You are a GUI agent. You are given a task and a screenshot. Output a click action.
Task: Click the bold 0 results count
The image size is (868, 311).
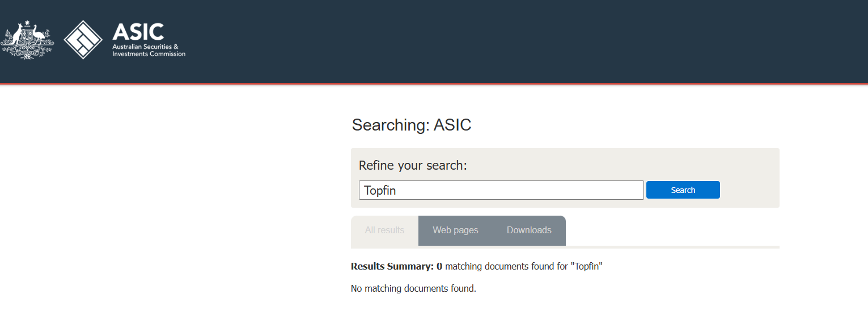tap(439, 266)
